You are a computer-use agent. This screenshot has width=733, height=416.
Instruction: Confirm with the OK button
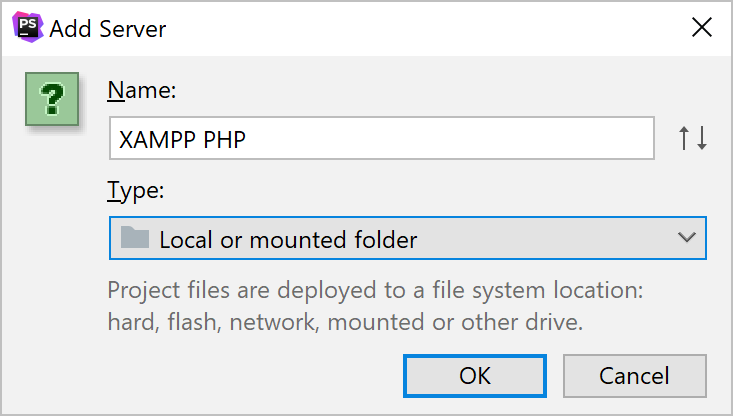(x=475, y=375)
